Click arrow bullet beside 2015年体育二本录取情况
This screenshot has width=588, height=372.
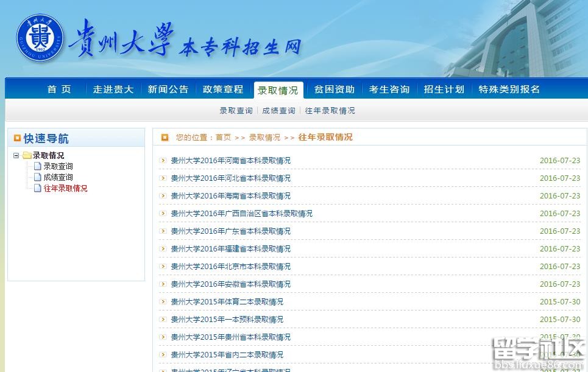[163, 301]
